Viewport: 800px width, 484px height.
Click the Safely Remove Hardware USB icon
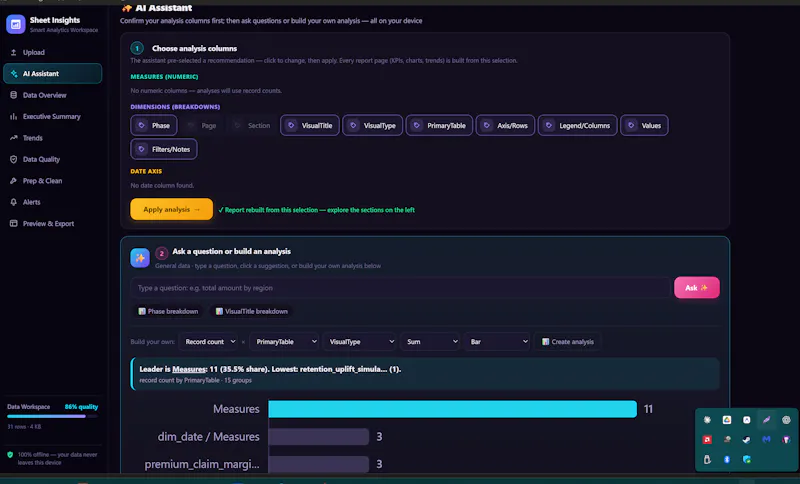tap(707, 460)
